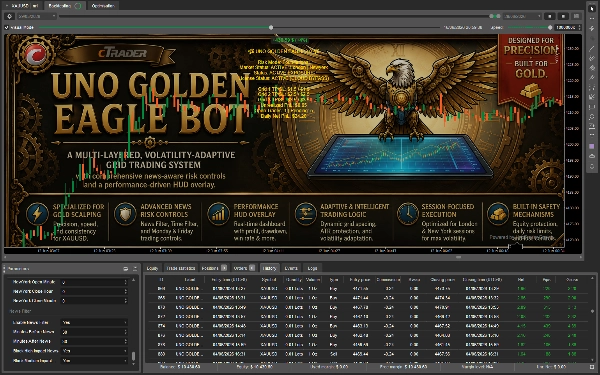Click the Speed slider handle
600x375 pixels.
pyautogui.click(x=550, y=28)
